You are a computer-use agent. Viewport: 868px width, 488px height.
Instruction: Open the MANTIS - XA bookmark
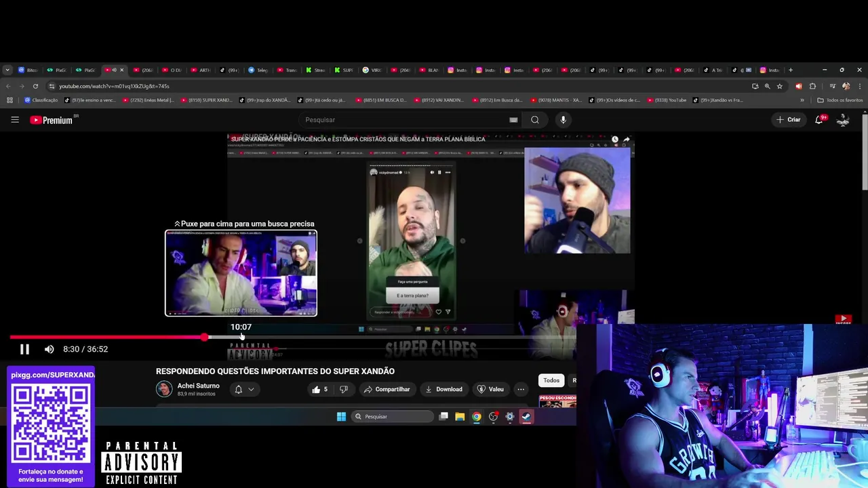[x=556, y=100]
